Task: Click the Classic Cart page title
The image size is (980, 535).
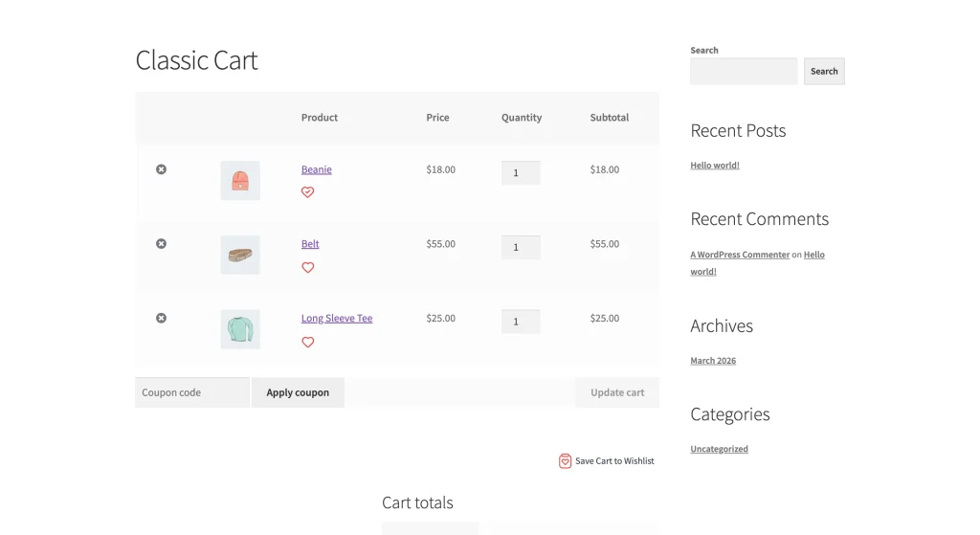Action: [196, 60]
